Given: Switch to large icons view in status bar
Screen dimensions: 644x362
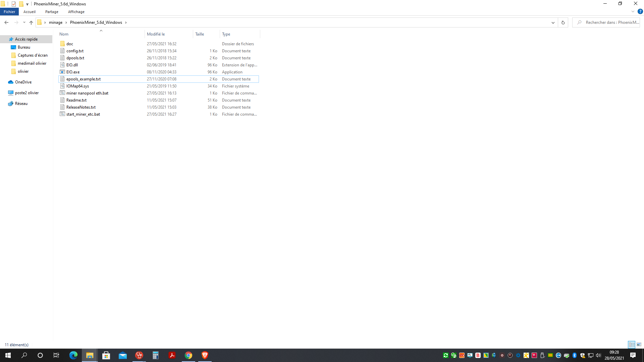Looking at the screenshot, I should pos(639,345).
